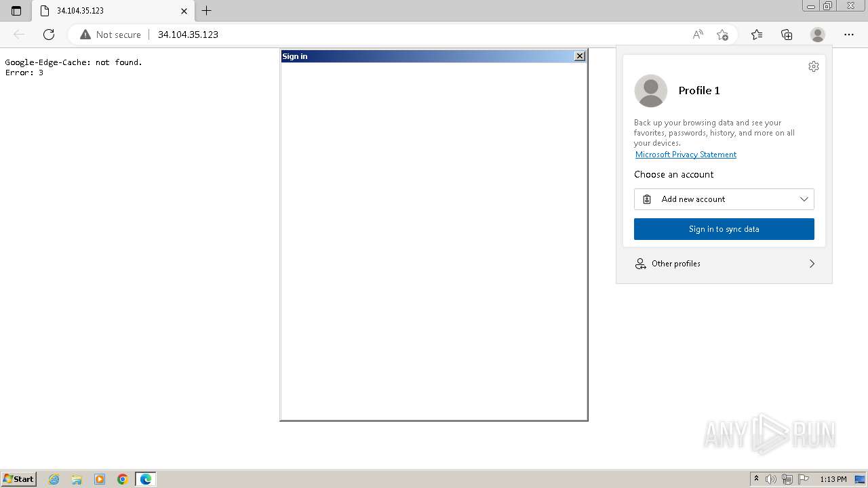The image size is (868, 488).
Task: Click the 'Google-Edge-Cache: not found.' text
Action: [x=74, y=62]
